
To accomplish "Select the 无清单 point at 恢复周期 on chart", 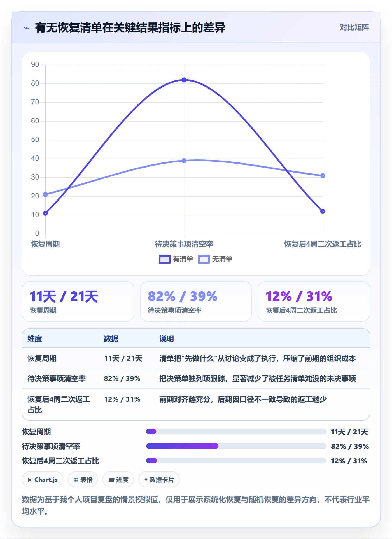I will click(45, 194).
